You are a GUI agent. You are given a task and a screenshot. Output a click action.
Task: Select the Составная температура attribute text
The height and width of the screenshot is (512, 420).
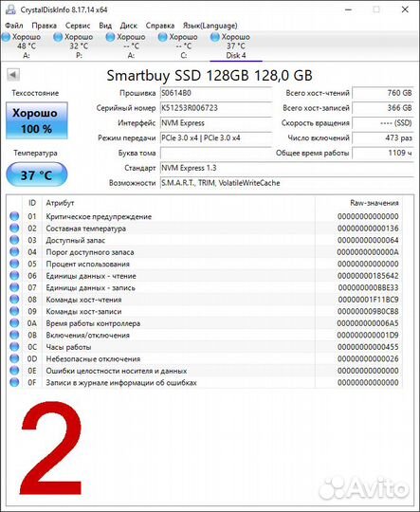click(x=86, y=229)
